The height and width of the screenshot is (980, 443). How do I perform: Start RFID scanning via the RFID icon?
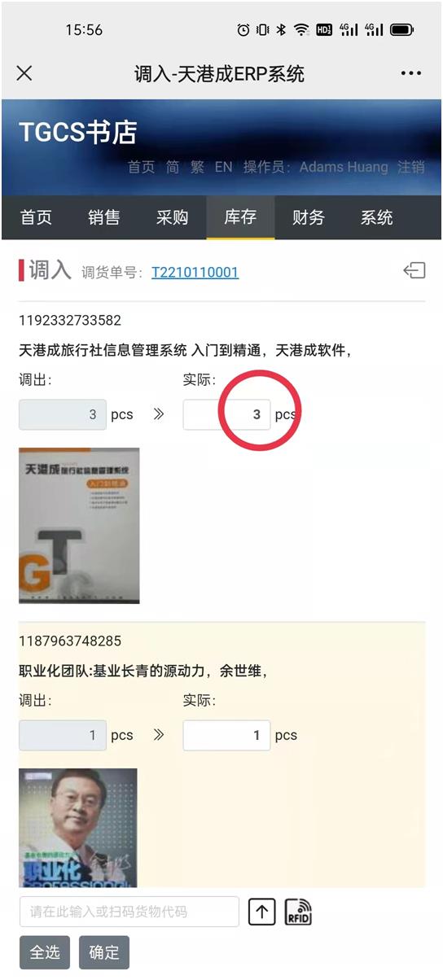pyautogui.click(x=299, y=912)
